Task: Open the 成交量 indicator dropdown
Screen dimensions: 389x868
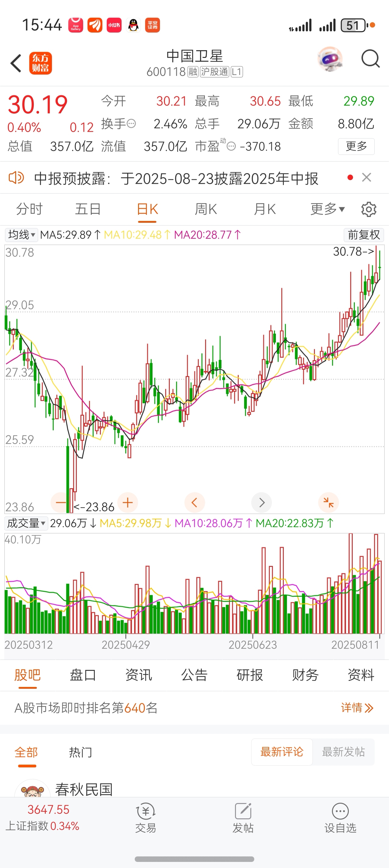Action: point(26,523)
